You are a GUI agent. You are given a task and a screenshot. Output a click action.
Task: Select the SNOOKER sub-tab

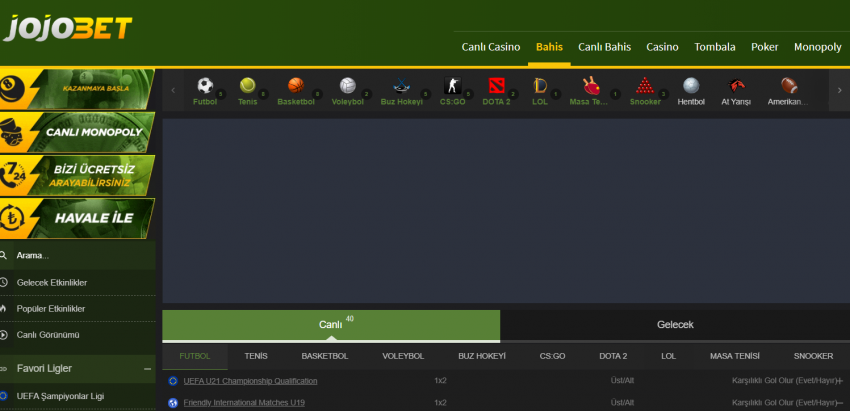pos(813,356)
